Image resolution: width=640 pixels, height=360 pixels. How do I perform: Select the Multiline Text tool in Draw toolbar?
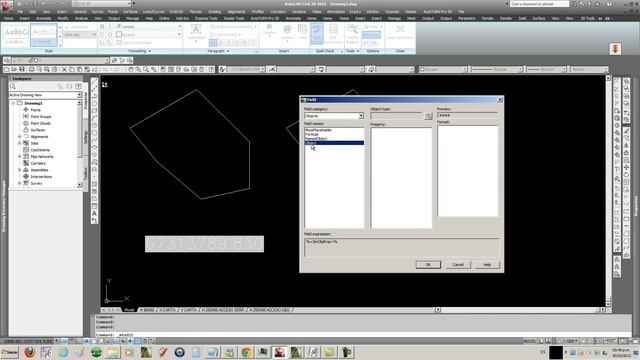(94, 213)
